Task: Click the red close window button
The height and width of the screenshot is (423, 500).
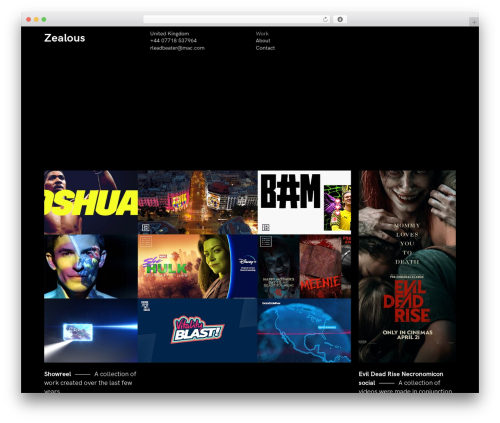Action: (x=29, y=19)
